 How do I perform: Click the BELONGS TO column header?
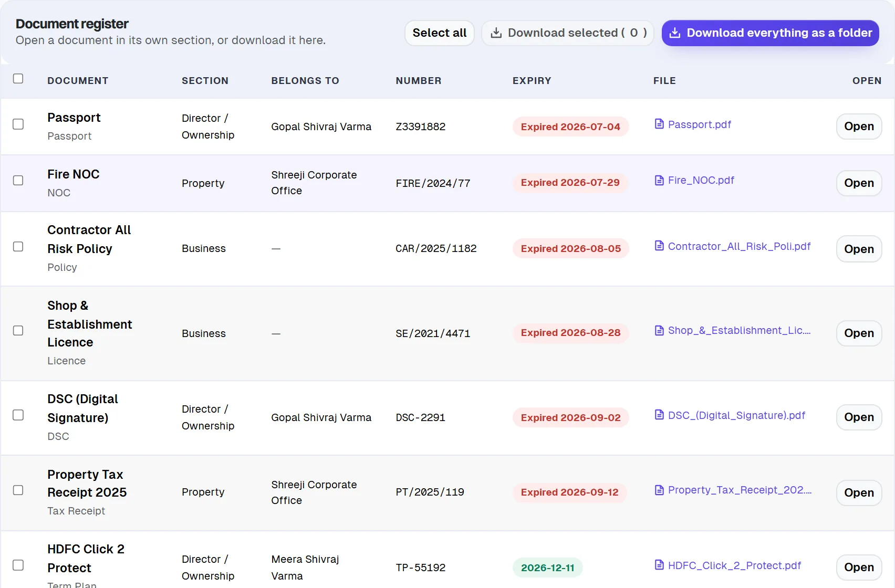pos(305,81)
